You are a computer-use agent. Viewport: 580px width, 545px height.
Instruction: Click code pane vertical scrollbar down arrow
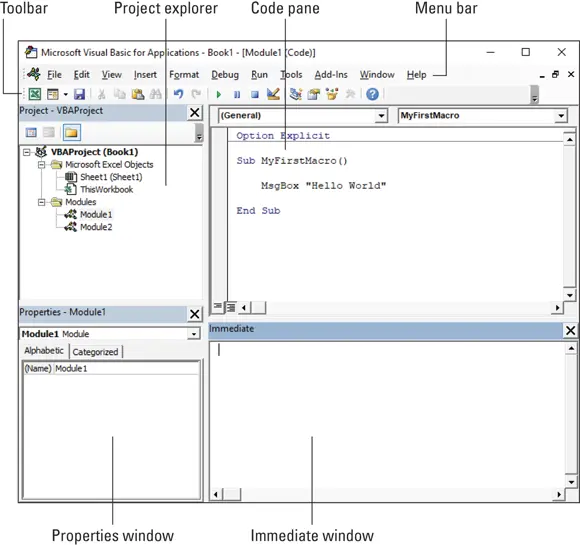point(570,295)
